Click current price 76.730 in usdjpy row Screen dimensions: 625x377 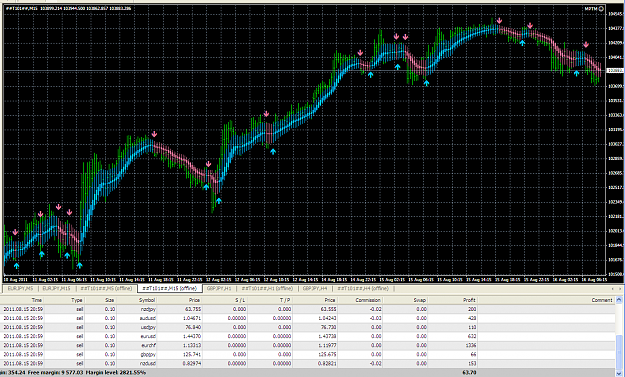[329, 327]
